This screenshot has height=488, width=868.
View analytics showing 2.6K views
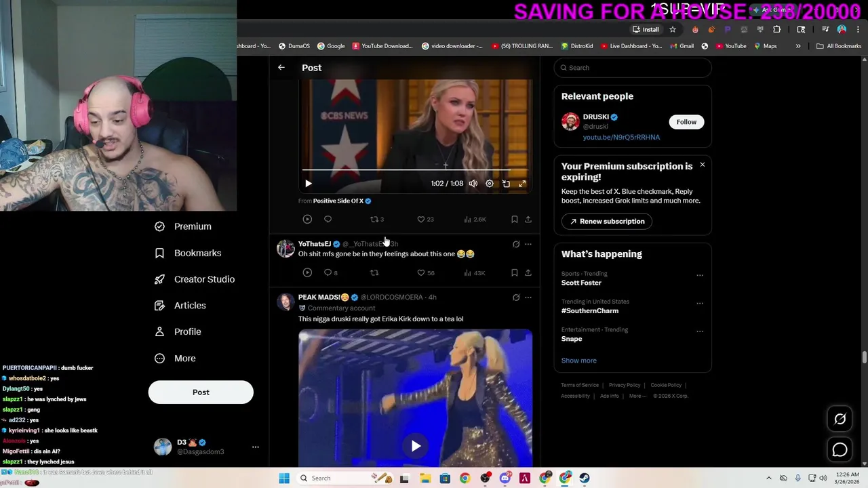(475, 219)
